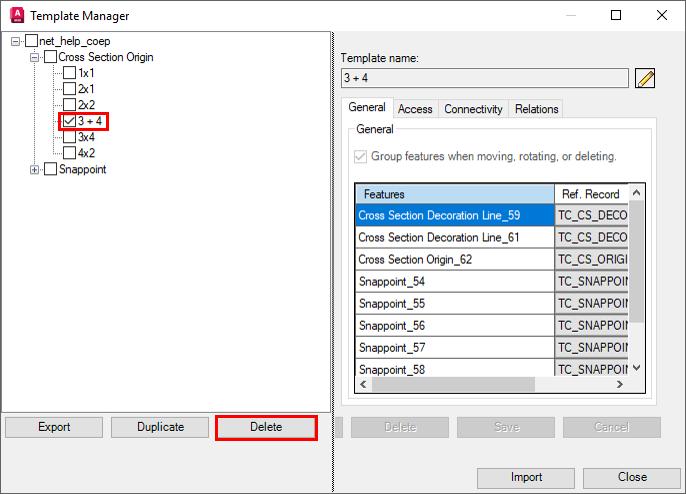Screen dimensions: 686x494
Task: Check the 1x1 template checkbox
Action: pyautogui.click(x=69, y=73)
